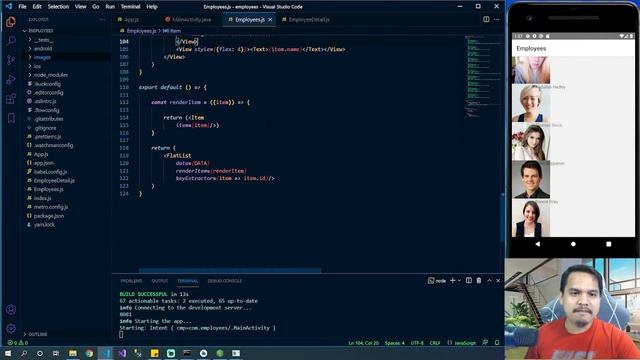The width and height of the screenshot is (640, 360).
Task: Click the Explorer more actions ellipsis
Action: click(102, 20)
